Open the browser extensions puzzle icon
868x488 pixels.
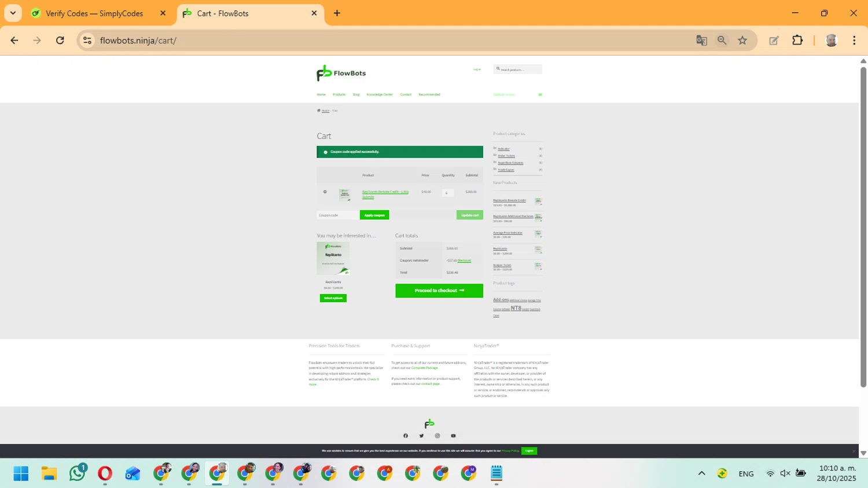[x=797, y=40]
